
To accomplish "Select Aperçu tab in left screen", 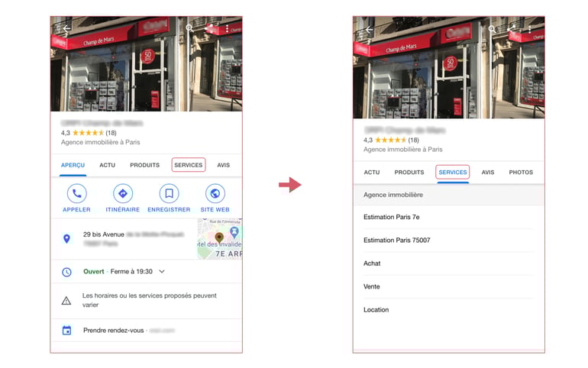I will (73, 165).
